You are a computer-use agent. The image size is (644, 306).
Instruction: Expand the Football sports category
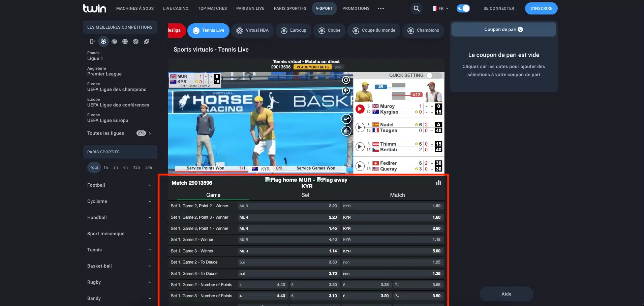click(x=120, y=185)
